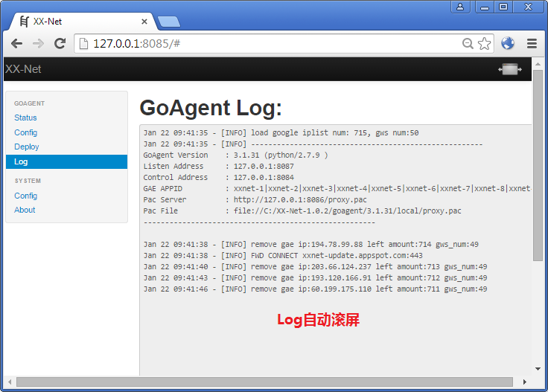Click the zoom magnifier icon in address bar
The height and width of the screenshot is (392, 548).
tap(468, 44)
